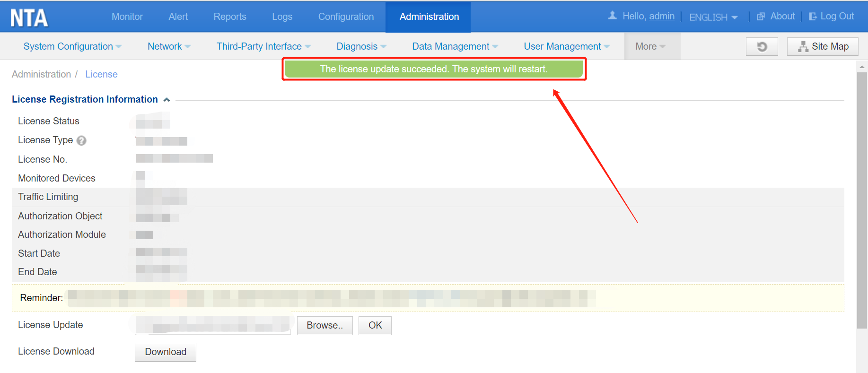
Task: Open the Site Map button
Action: pyautogui.click(x=822, y=47)
